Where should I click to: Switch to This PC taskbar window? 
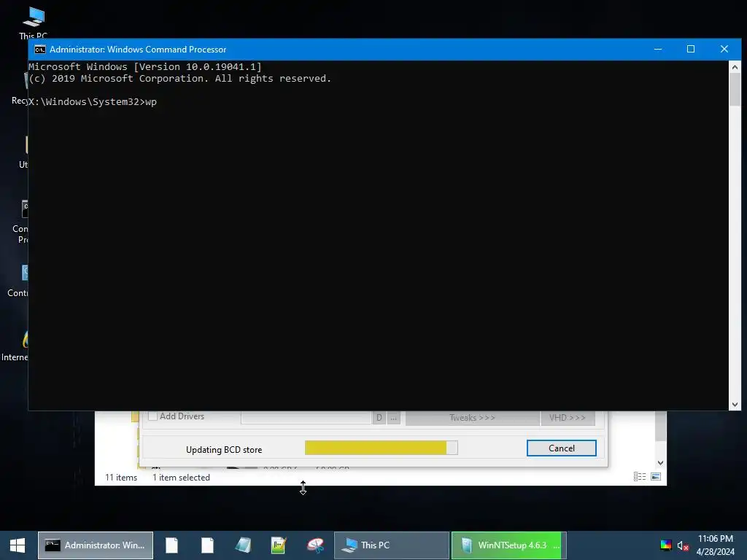(x=392, y=545)
